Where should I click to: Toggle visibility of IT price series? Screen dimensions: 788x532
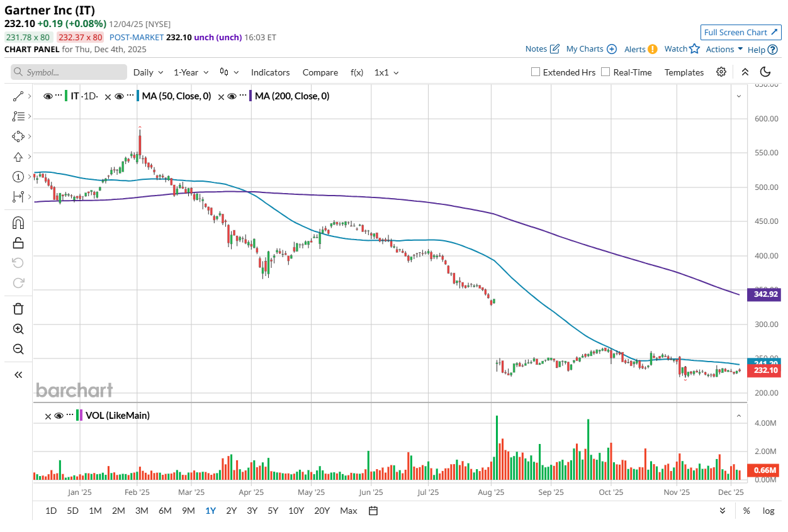(48, 96)
